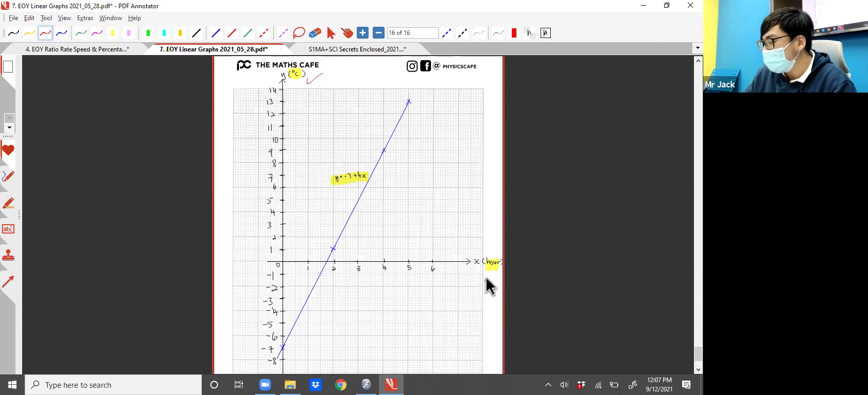
Task: Select the thin gray wavy pen preset
Action: click(x=498, y=33)
